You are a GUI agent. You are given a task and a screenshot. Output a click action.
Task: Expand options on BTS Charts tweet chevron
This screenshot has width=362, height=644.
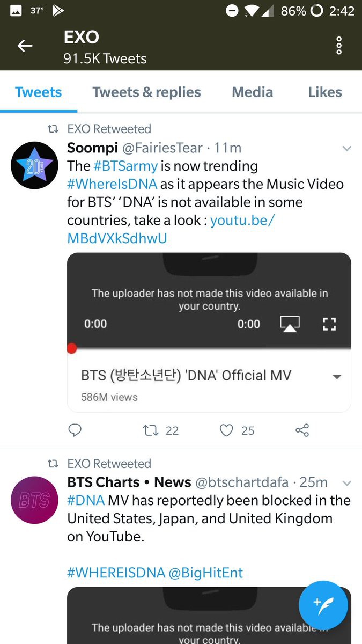pos(347,483)
